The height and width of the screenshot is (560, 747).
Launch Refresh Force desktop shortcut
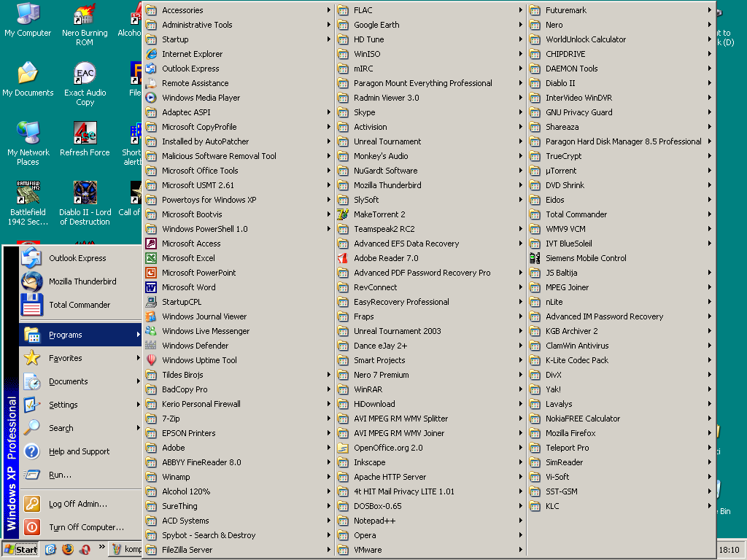[85, 139]
